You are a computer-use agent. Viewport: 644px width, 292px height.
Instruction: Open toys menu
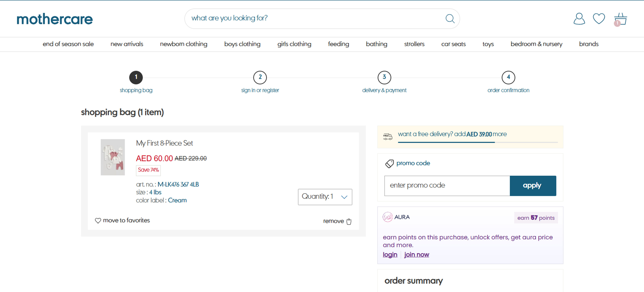pos(488,44)
